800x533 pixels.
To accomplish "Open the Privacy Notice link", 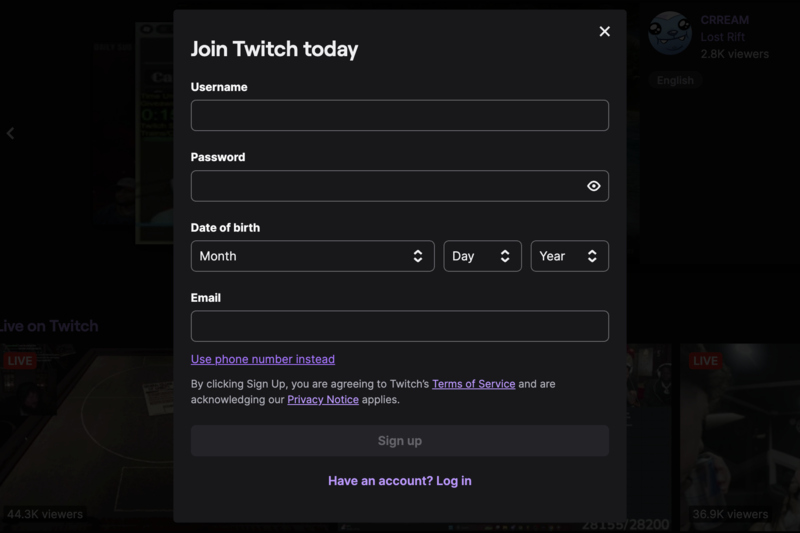I will coord(323,399).
